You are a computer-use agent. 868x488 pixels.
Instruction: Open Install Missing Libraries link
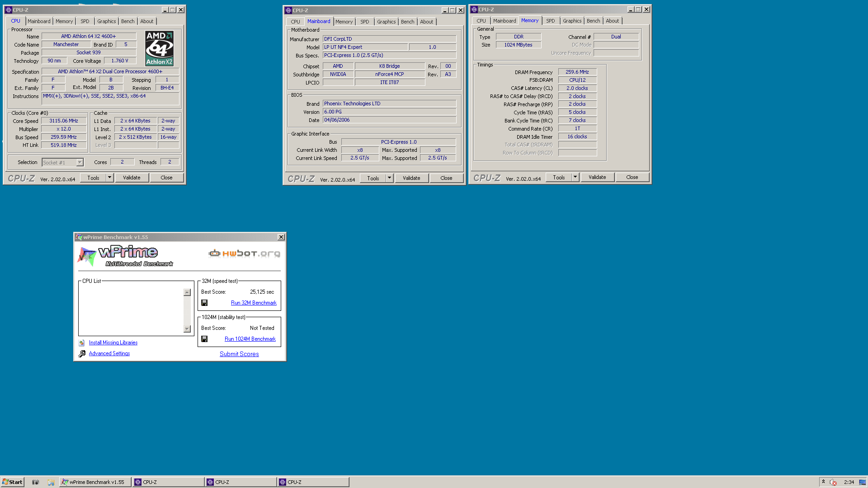[x=113, y=343]
